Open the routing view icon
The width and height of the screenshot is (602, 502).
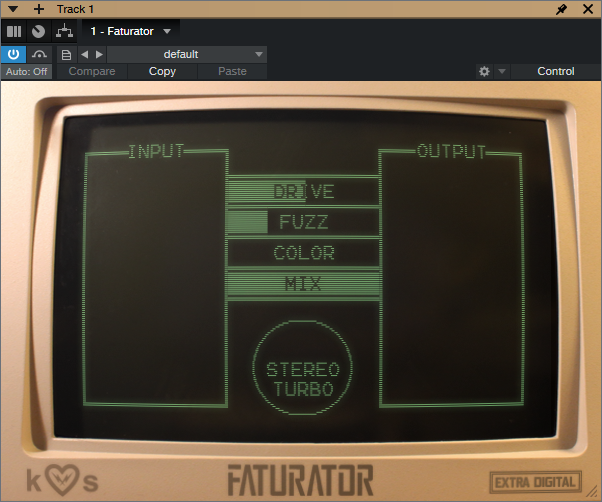[x=64, y=31]
